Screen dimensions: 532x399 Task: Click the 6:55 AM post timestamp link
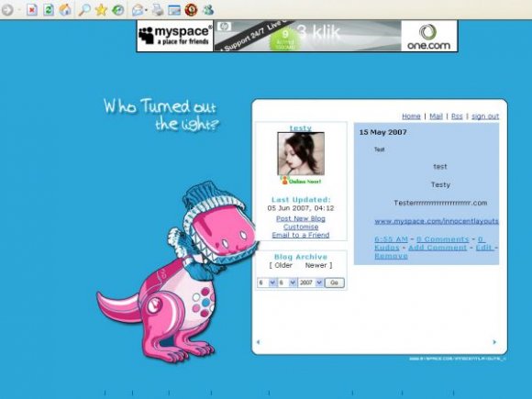point(391,239)
